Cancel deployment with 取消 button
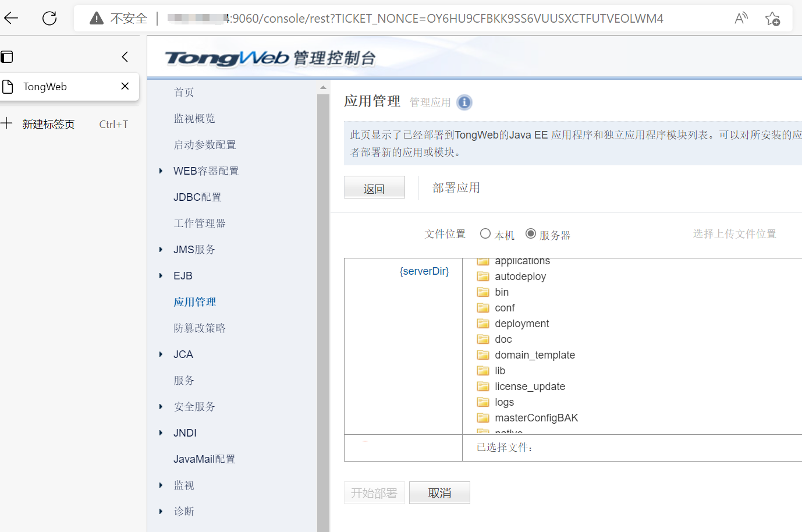 tap(439, 492)
